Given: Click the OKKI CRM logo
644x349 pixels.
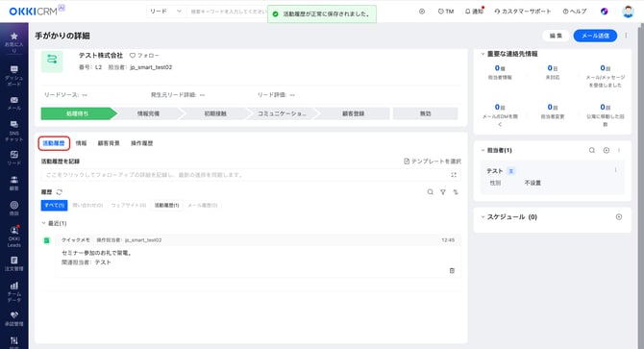Looking at the screenshot, I should [37, 11].
